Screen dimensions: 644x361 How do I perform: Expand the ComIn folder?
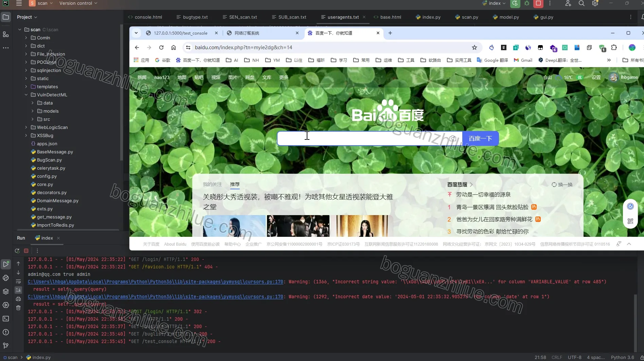(26, 38)
